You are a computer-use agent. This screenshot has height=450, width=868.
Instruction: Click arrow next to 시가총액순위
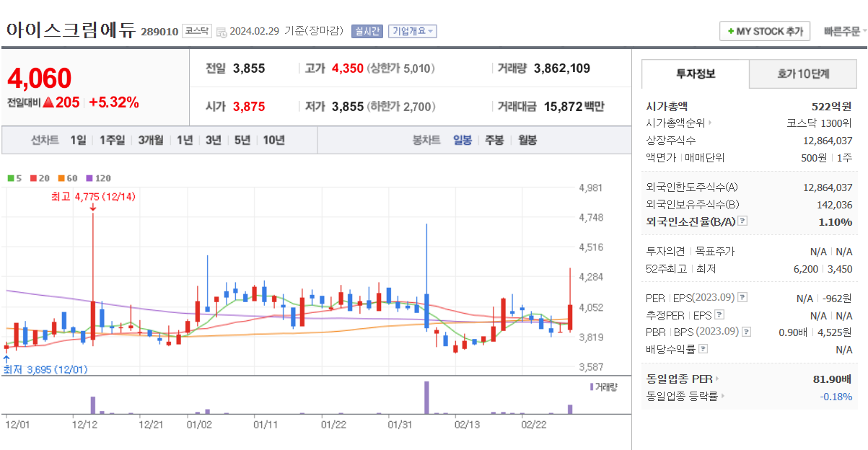point(710,123)
